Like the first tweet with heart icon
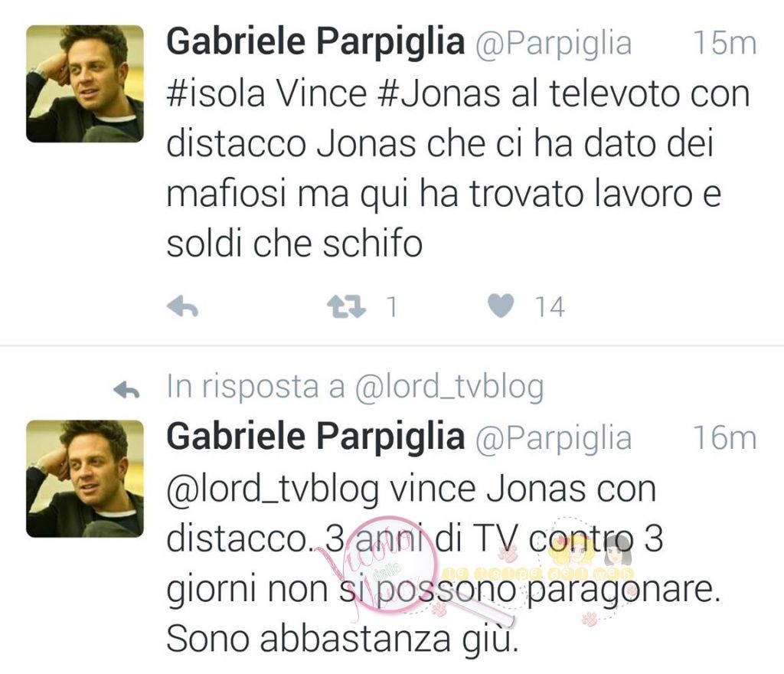Image resolution: width=784 pixels, height=674 pixels. 501,306
